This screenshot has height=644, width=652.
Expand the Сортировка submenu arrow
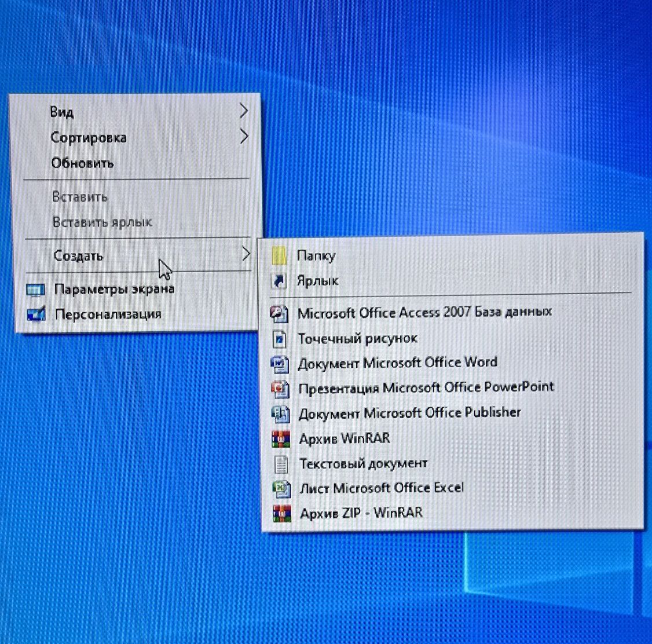pyautogui.click(x=244, y=136)
